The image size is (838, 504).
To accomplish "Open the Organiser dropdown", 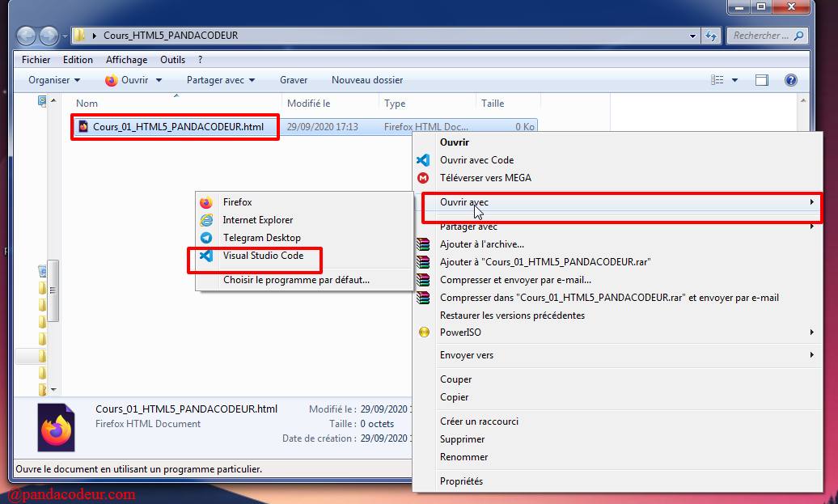I will (54, 80).
